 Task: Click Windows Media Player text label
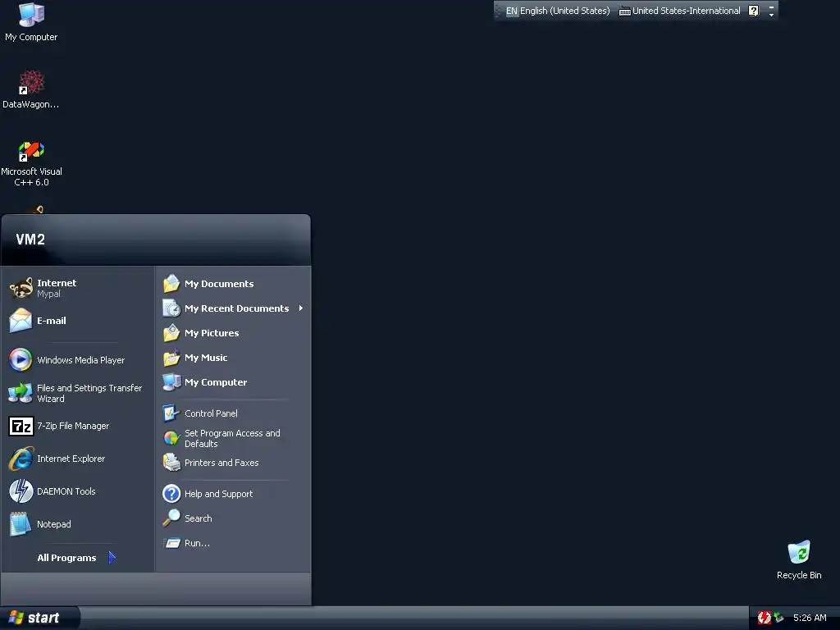click(81, 360)
